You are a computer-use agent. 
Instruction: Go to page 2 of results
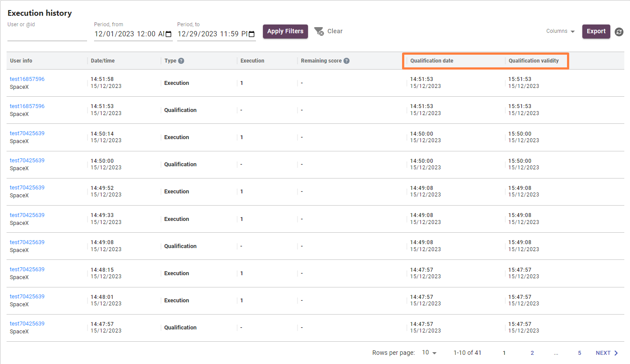(532, 353)
